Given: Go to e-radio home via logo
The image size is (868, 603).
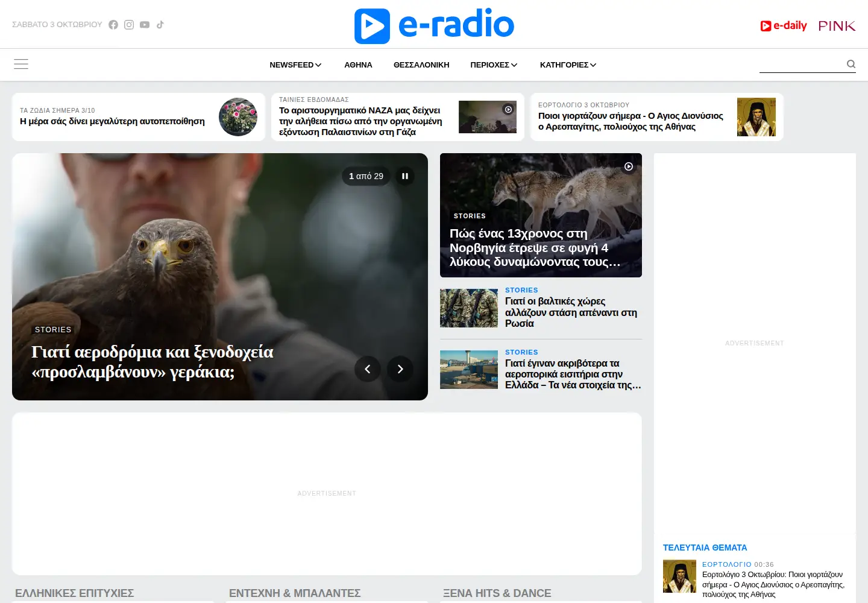Looking at the screenshot, I should pos(434,25).
